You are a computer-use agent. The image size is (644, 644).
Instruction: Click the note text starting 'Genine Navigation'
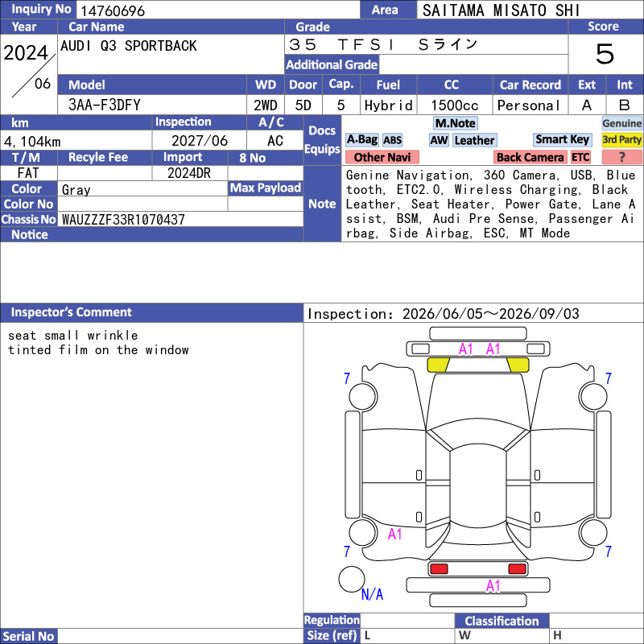(x=490, y=204)
